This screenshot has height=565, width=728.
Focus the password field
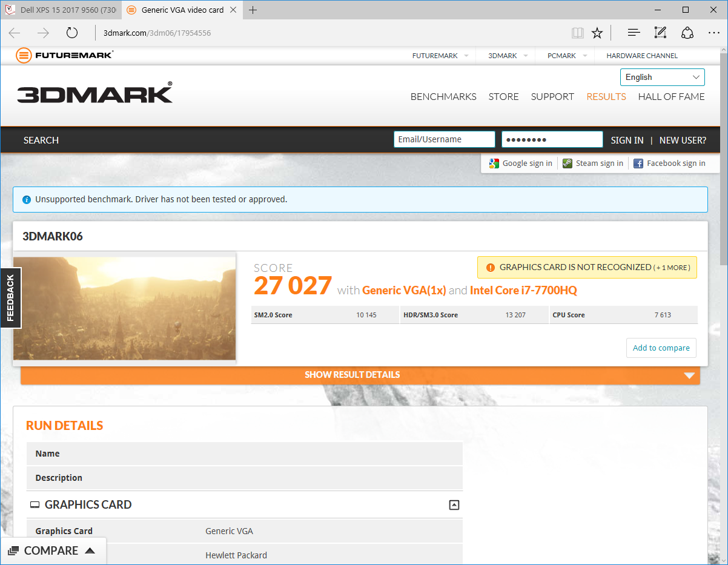[x=552, y=139]
